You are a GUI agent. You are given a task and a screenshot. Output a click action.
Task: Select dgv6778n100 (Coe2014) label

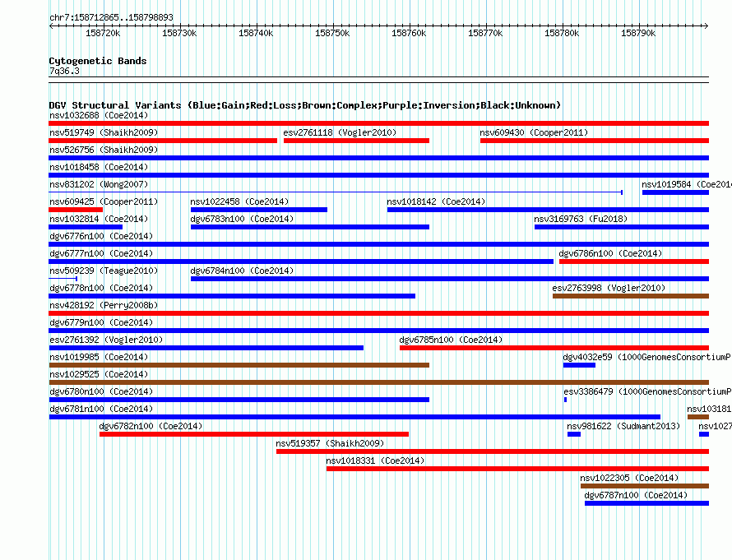101,288
